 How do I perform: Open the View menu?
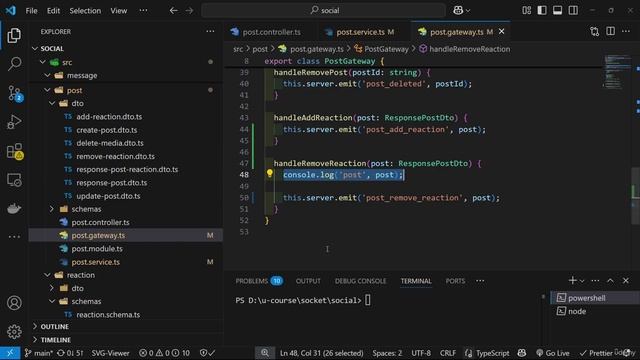point(118,11)
